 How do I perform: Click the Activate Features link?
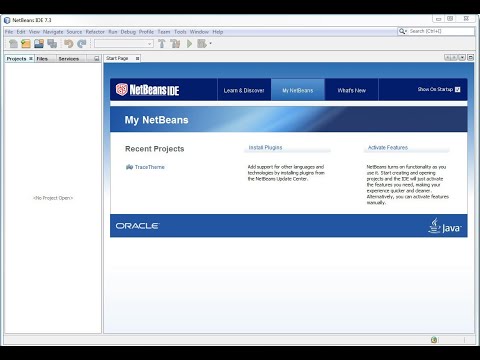point(388,147)
